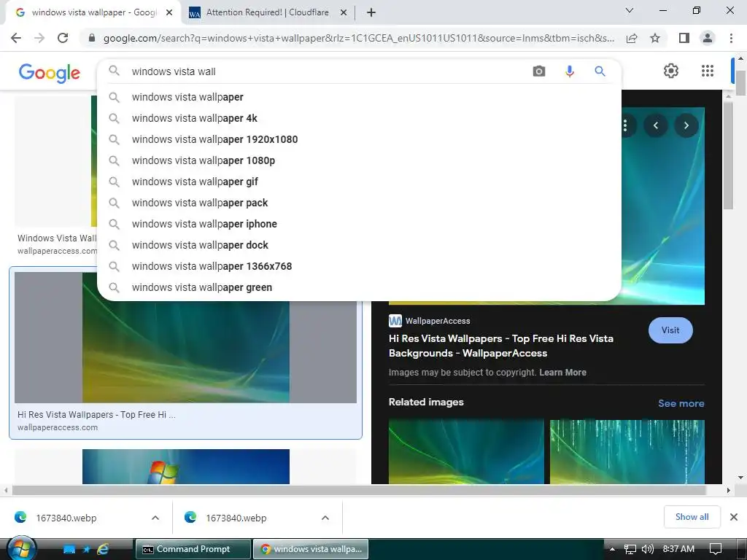Go back to the previous page
This screenshot has height=560, width=747.
pyautogui.click(x=16, y=38)
